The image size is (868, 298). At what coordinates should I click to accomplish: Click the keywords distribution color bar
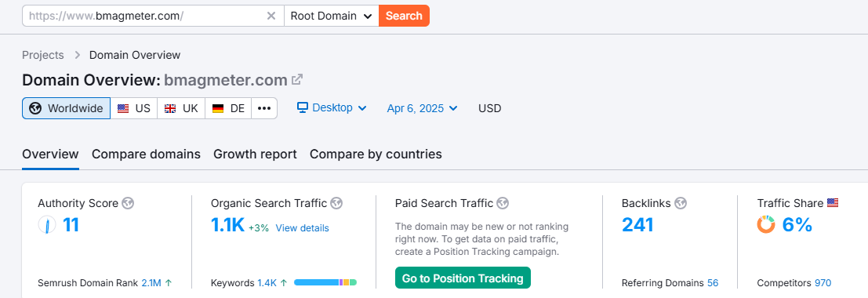pos(325,282)
